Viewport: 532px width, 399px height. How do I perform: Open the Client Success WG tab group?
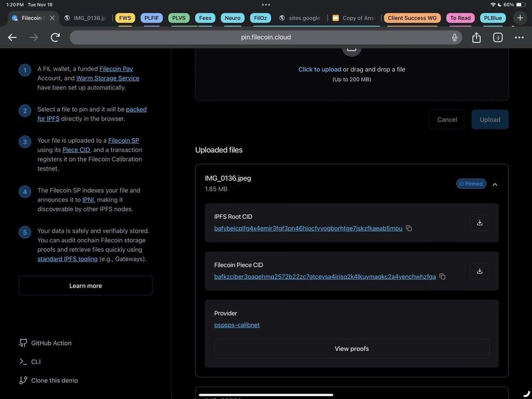412,18
